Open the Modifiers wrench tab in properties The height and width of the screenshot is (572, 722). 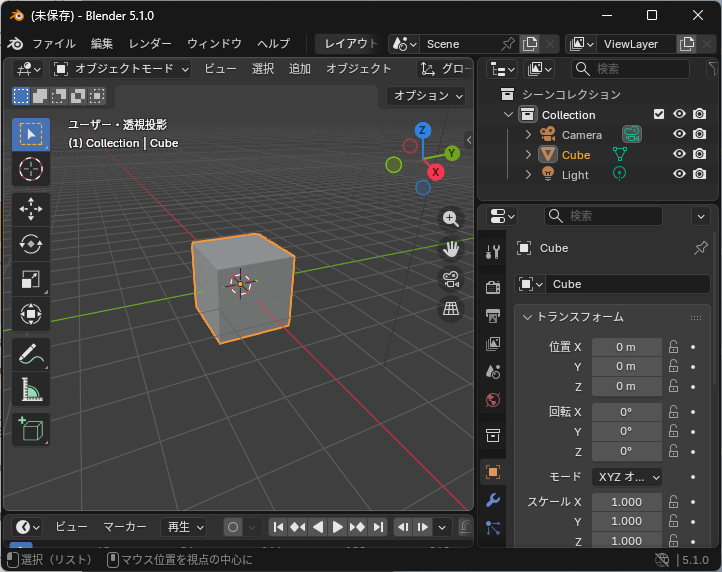[492, 500]
